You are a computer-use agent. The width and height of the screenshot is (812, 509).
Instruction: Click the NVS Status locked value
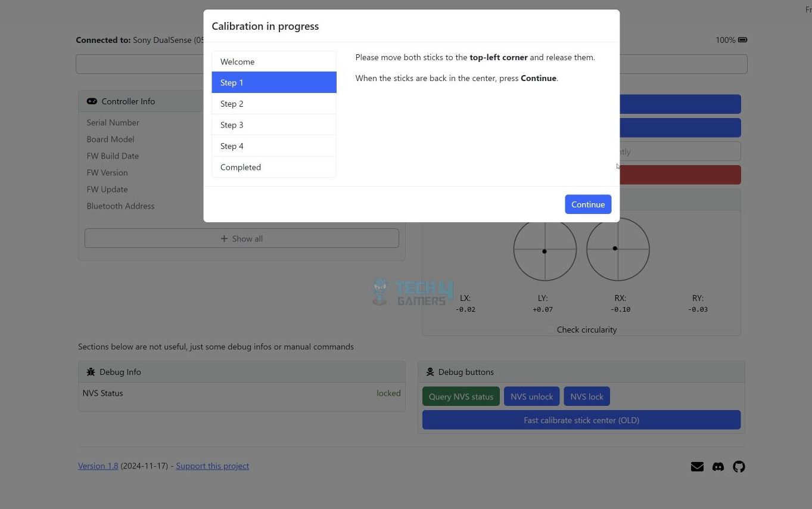[x=388, y=393]
